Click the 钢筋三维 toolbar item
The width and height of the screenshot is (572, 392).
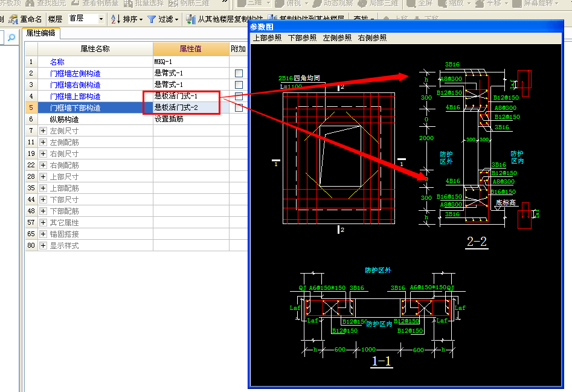click(x=188, y=4)
